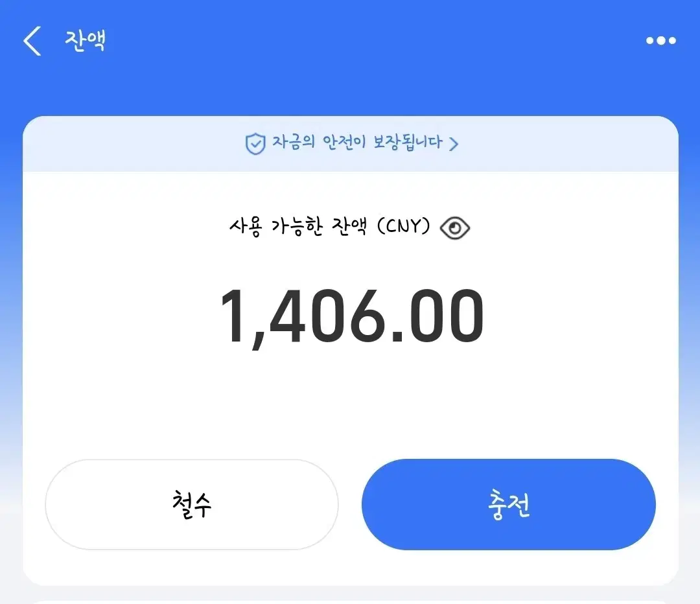The image size is (700, 604).
Task: Select the 1,406.00 balance amount
Action: [x=352, y=316]
